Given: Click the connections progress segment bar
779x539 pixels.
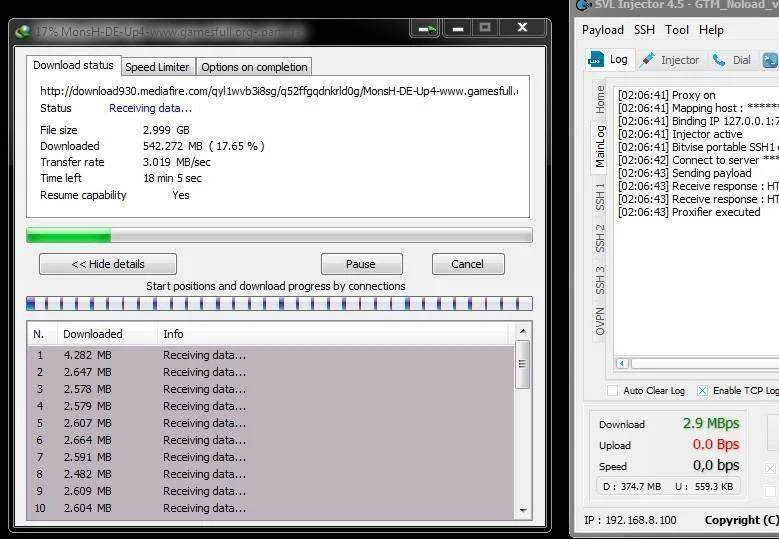Looking at the screenshot, I should [x=279, y=303].
